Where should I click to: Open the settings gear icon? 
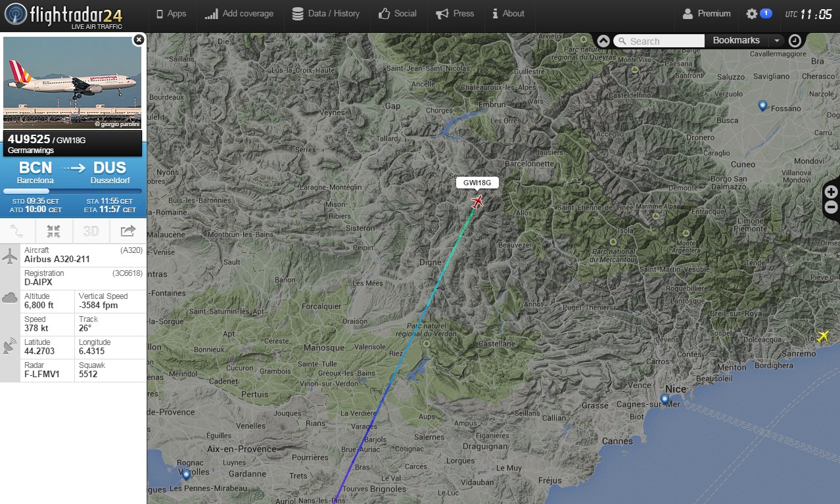pos(752,14)
